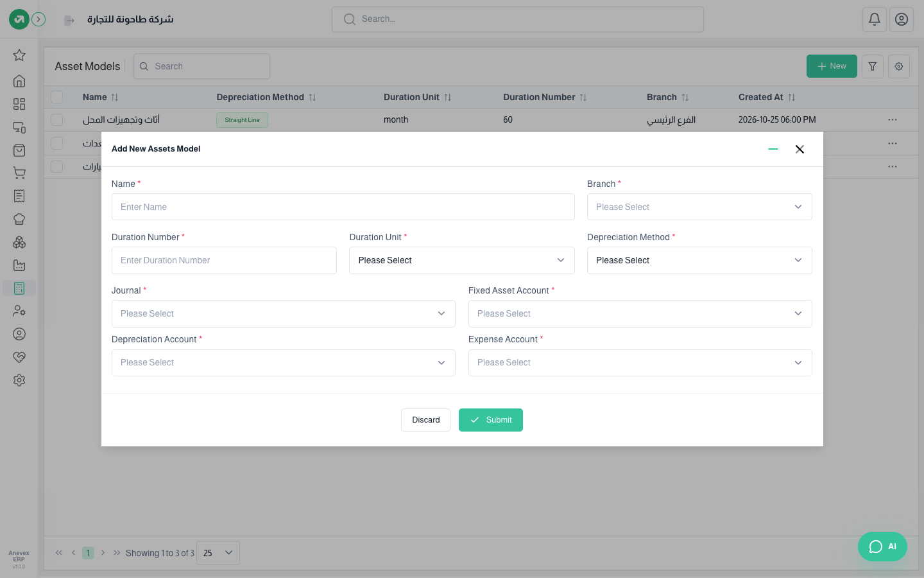
Task: Open the dashboard grid icon in sidebar
Action: tap(19, 104)
